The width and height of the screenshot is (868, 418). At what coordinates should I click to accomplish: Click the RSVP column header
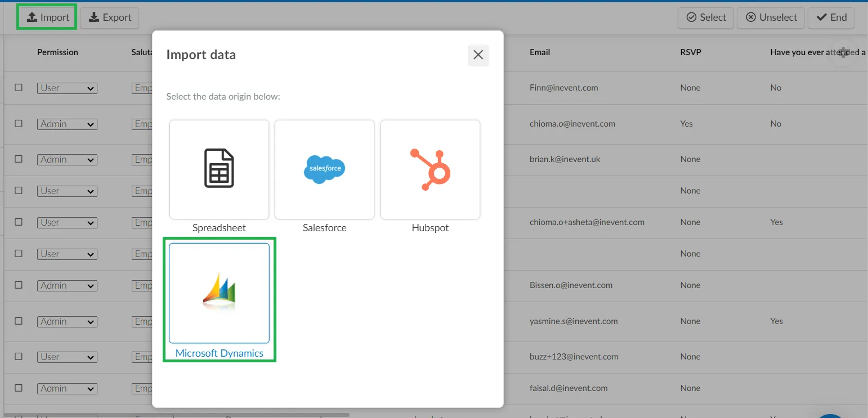coord(691,52)
